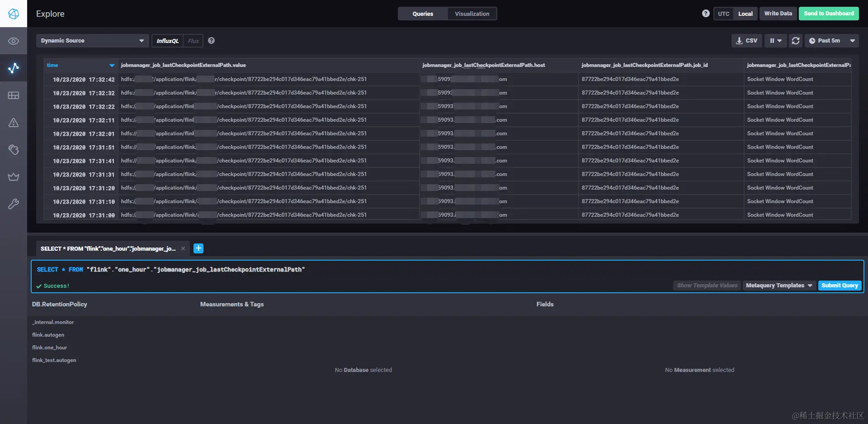
Task: Click inside the InfluxQL query editor
Action: (448, 270)
